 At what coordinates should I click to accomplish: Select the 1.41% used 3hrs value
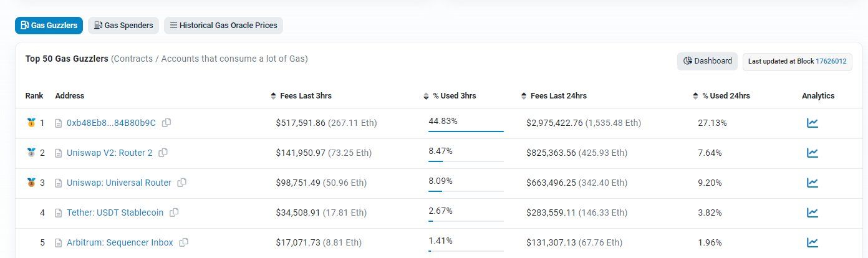coord(440,241)
